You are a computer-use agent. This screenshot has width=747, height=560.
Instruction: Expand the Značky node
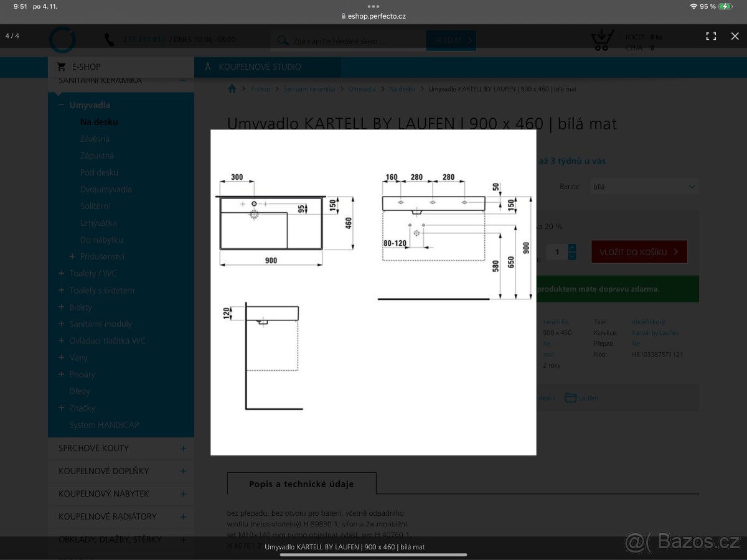tap(61, 408)
